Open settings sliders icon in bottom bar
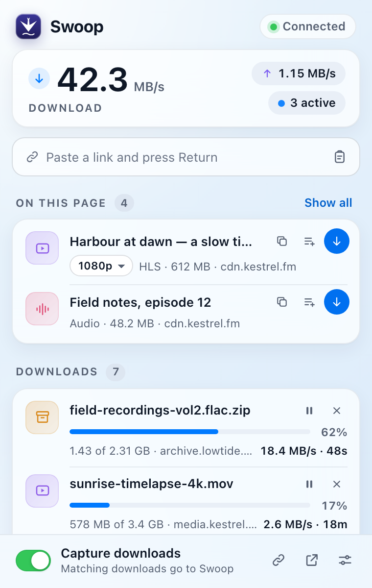372x588 pixels. [x=345, y=560]
